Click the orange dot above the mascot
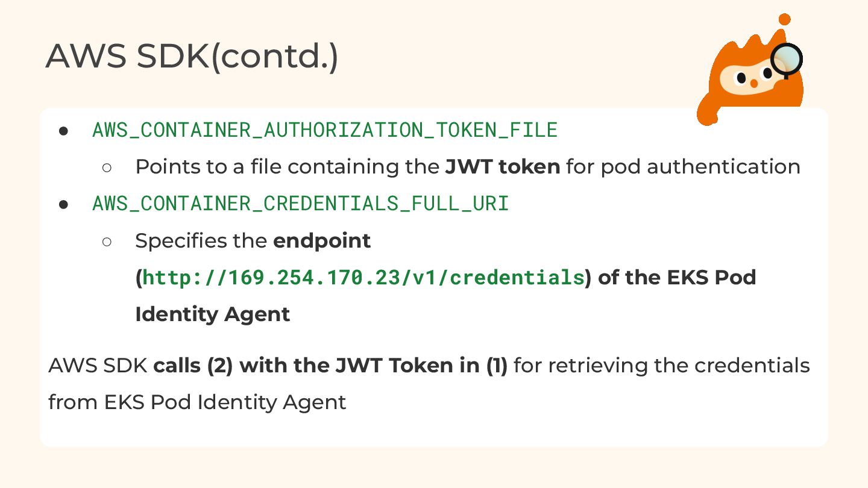Viewport: 868px width, 488px height. [784, 19]
